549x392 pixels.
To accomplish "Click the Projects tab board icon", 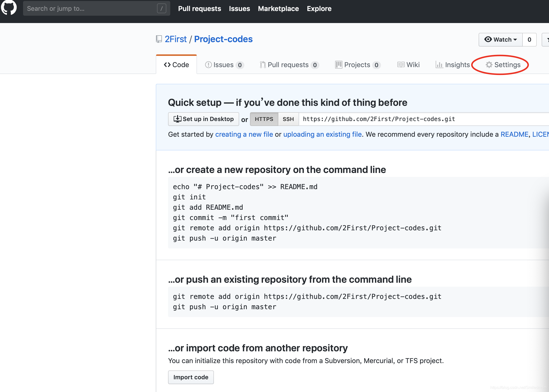I will 339,65.
